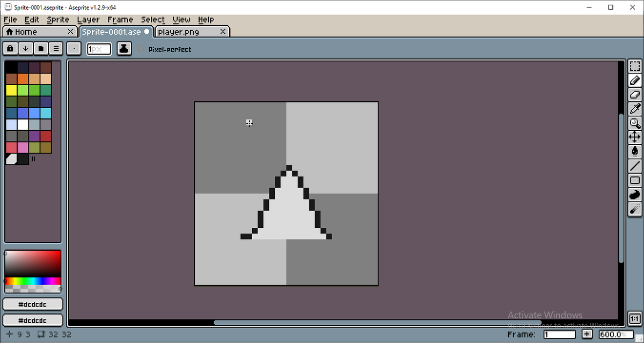Open the Sprite menu
This screenshot has height=343, width=644.
click(58, 19)
